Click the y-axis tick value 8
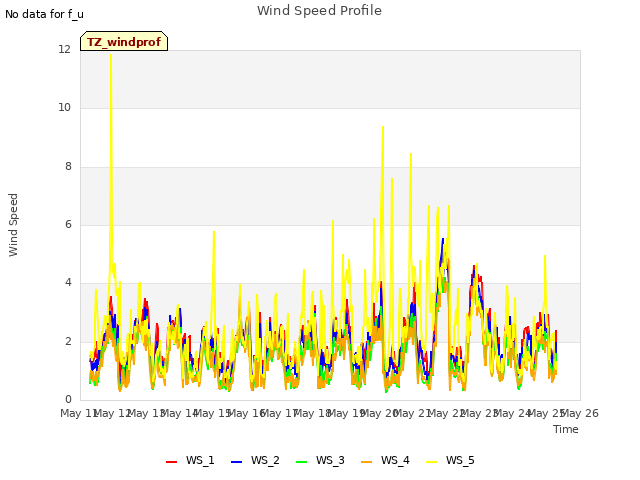The width and height of the screenshot is (640, 480). 68,167
